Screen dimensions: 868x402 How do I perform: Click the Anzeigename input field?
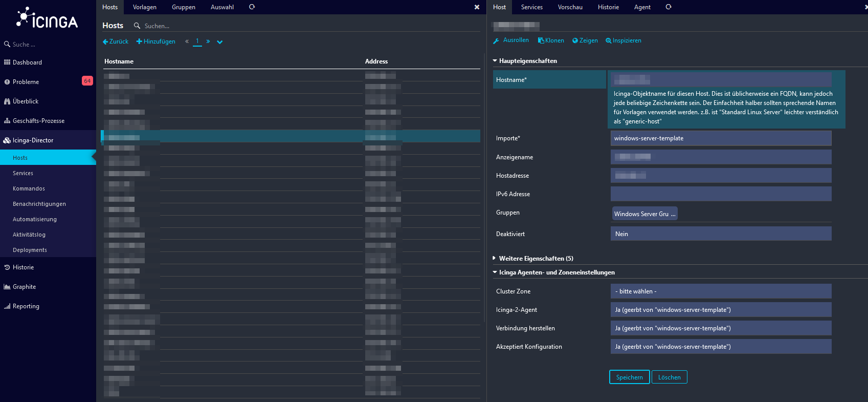click(x=721, y=157)
